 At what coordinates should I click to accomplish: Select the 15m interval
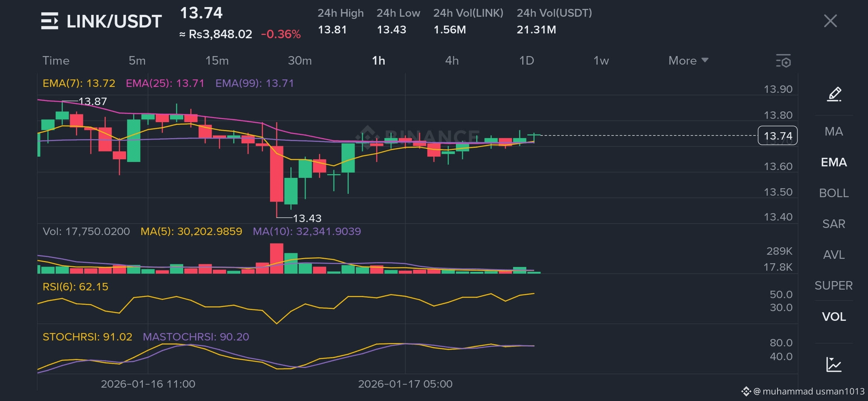point(217,61)
